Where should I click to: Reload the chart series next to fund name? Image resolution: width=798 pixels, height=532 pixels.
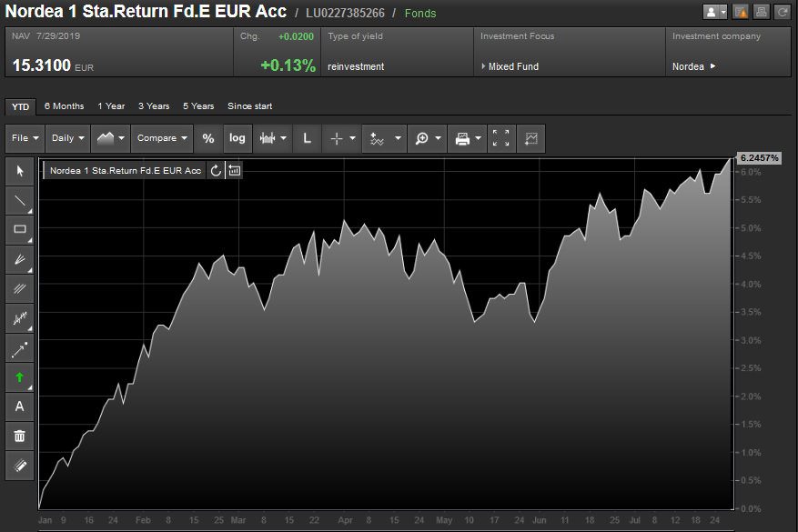tap(216, 170)
